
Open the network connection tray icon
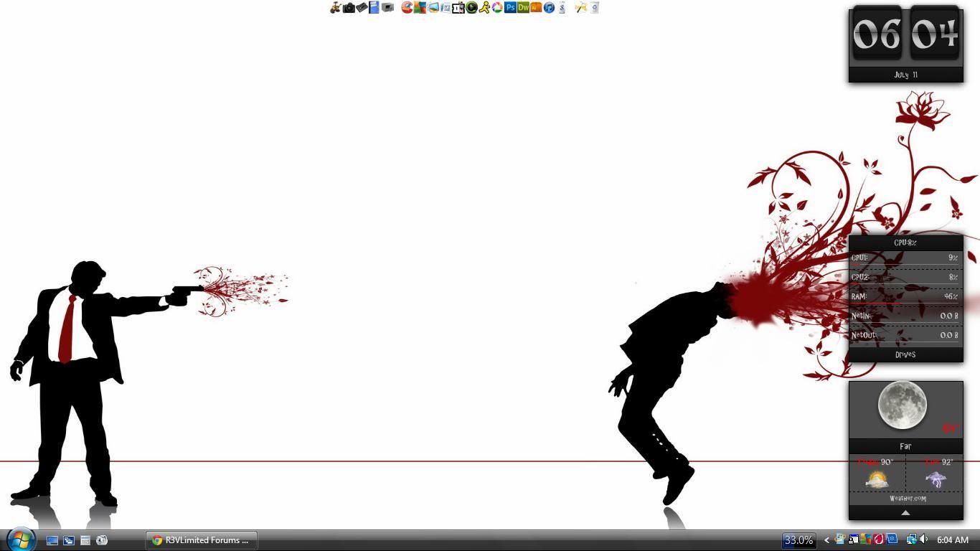(x=911, y=540)
